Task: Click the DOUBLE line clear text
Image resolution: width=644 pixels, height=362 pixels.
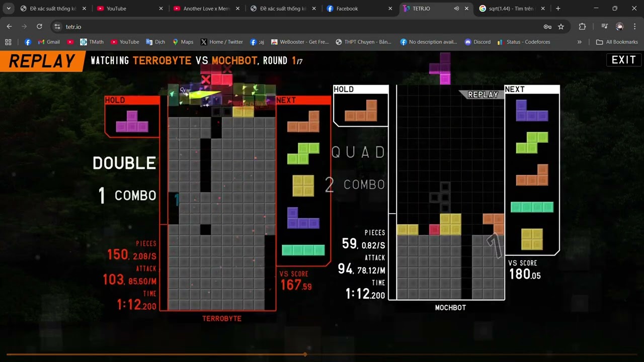Action: click(x=124, y=163)
